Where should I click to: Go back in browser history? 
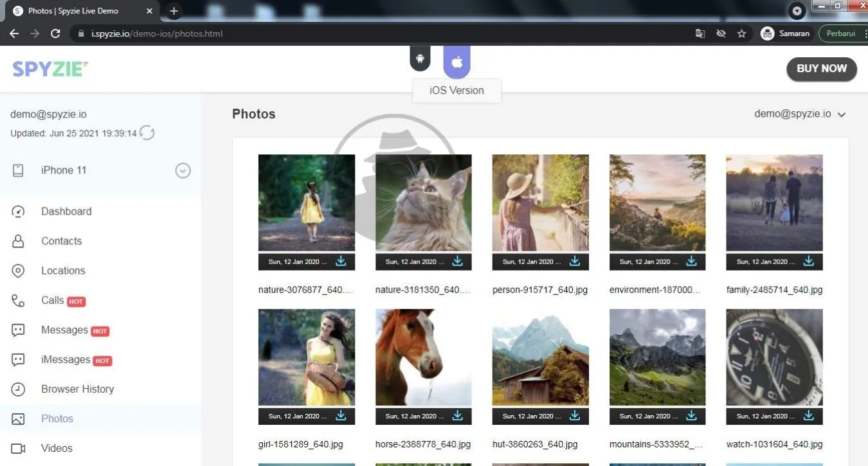pos(14,33)
